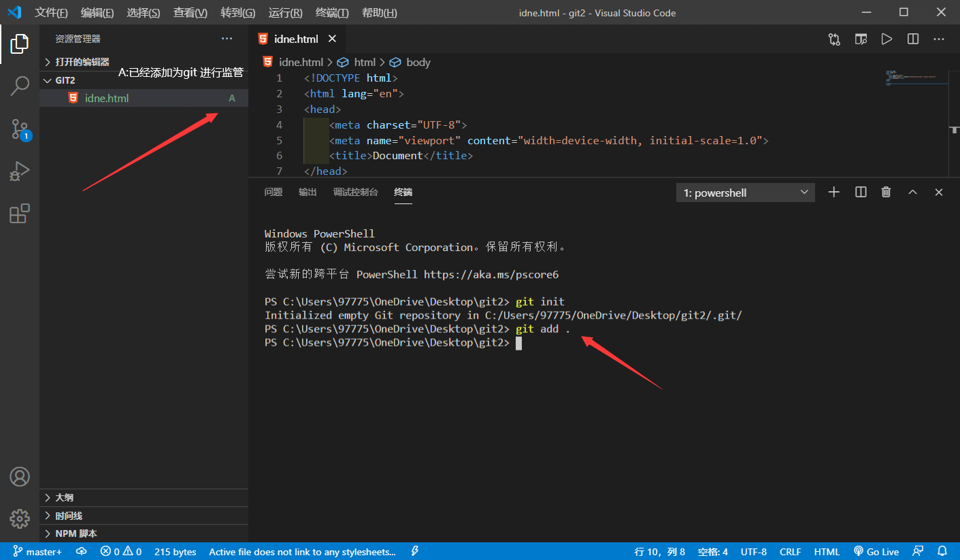Viewport: 960px width, 560px height.
Task: Switch to the 问题 panel tab
Action: click(x=274, y=193)
